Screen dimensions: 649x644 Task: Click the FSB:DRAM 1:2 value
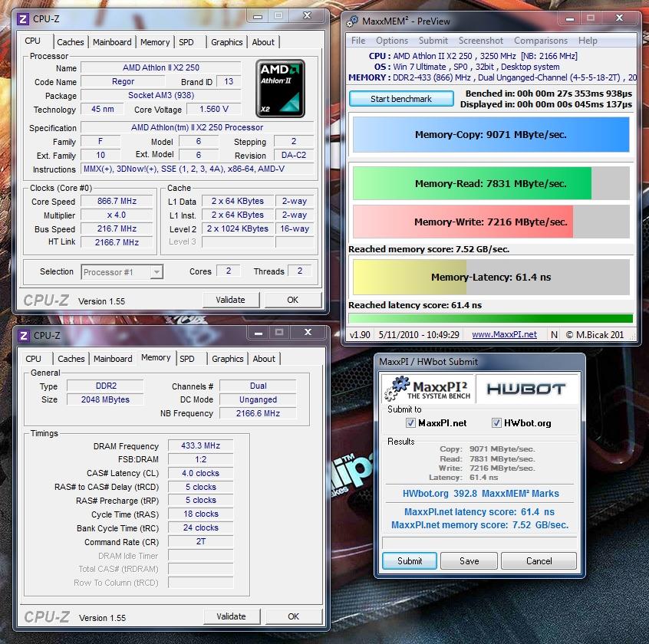[201, 459]
